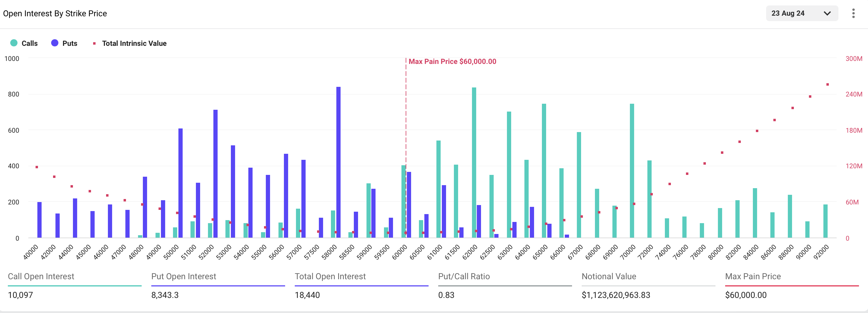Screen dimensions: 868x313
Task: Open the three-dot options menu
Action: (854, 13)
